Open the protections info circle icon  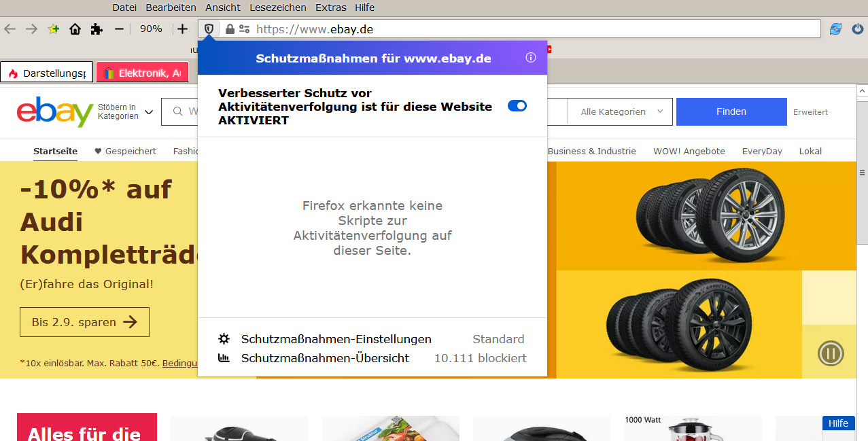tap(531, 58)
